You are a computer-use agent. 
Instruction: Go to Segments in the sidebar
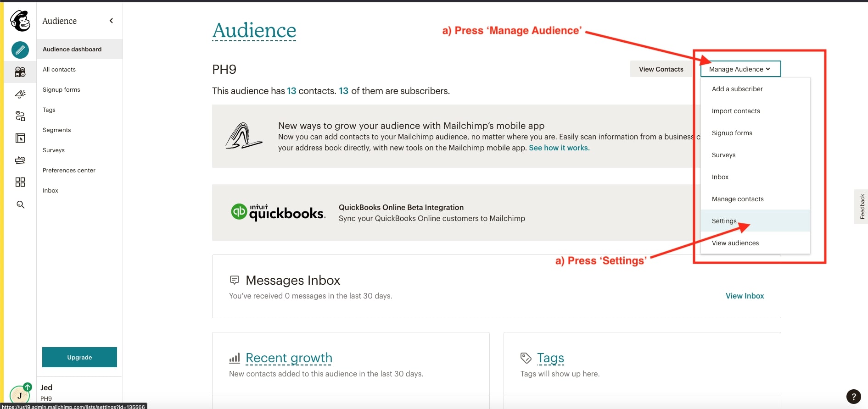click(57, 130)
